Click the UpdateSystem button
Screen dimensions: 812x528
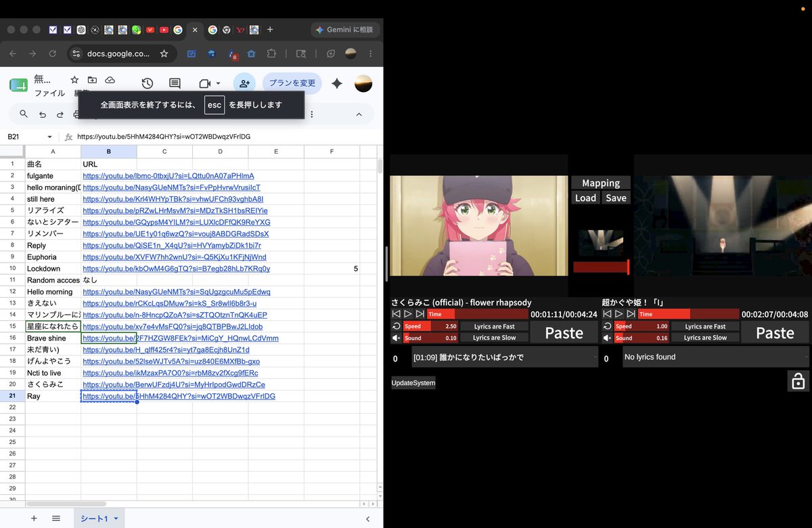(x=413, y=383)
